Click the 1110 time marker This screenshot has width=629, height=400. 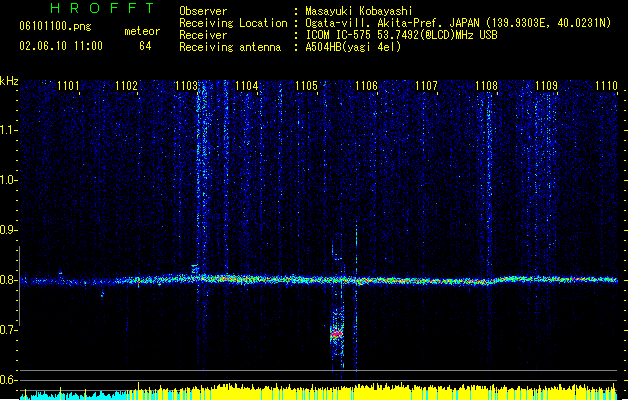pos(606,86)
